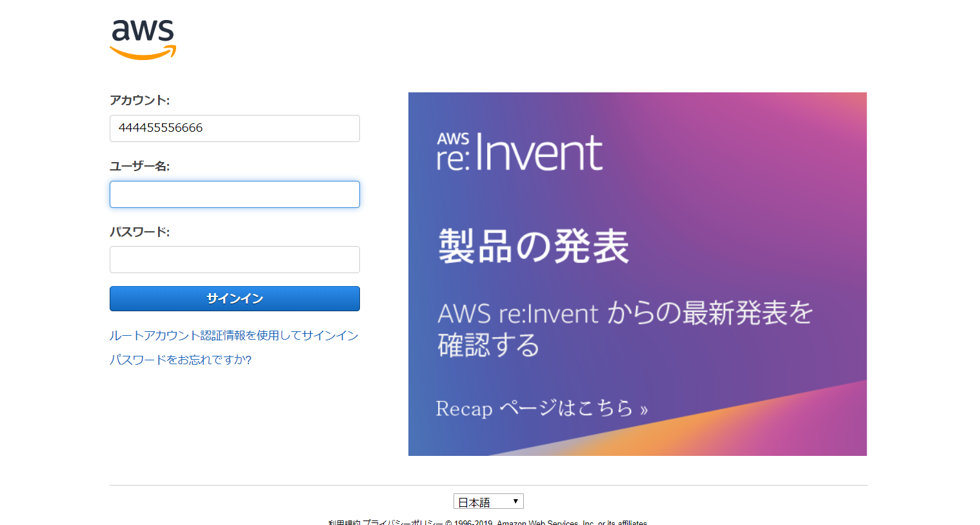
Task: Click the AWS logo
Action: (x=143, y=39)
